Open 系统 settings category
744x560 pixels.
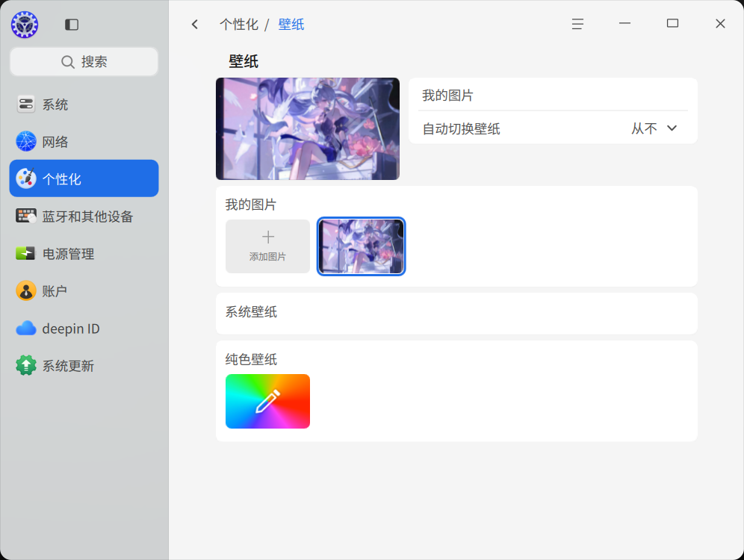[x=84, y=105]
